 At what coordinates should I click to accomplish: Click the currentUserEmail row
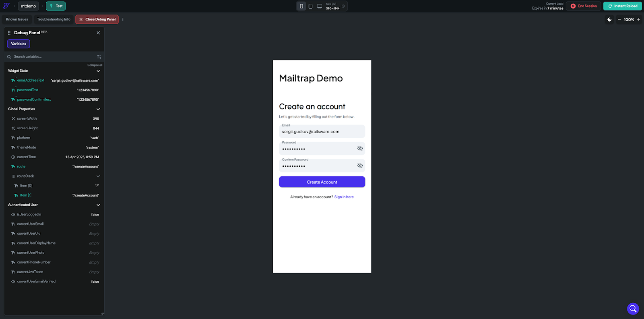point(55,224)
